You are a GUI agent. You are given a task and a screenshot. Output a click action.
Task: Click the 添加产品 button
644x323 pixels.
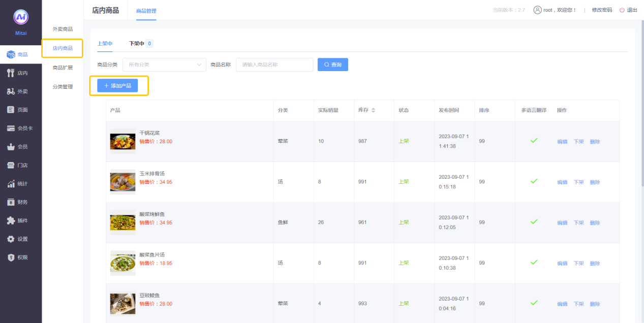tap(117, 86)
